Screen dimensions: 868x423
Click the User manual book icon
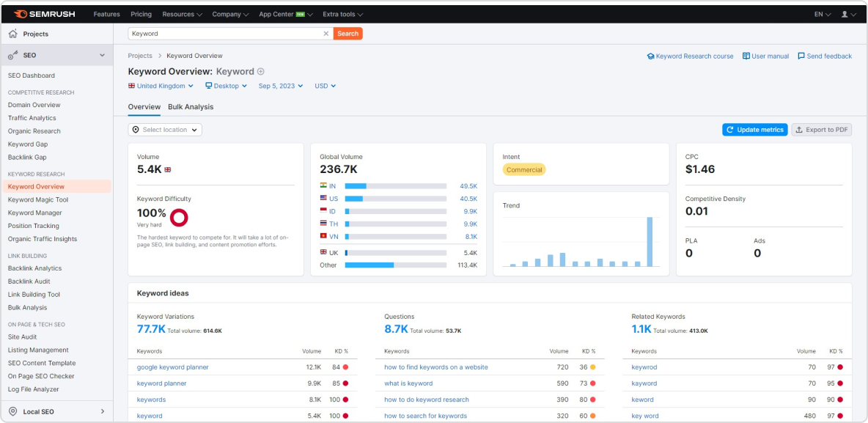pos(746,56)
